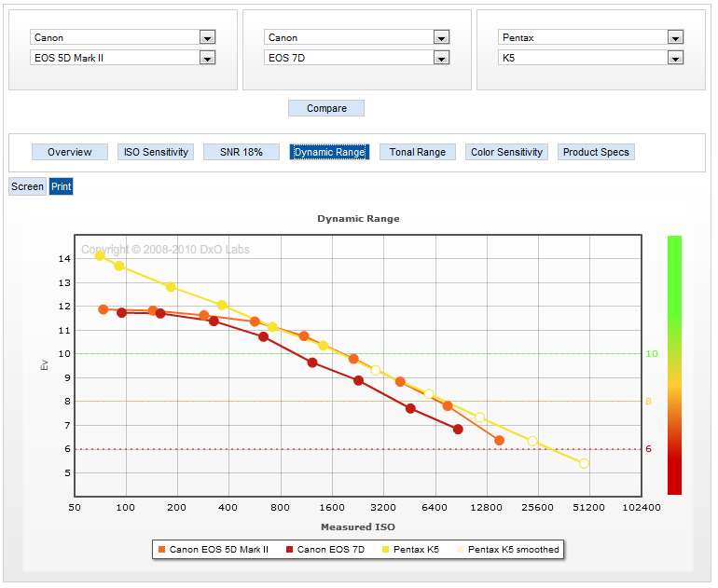Click the last Canon 5D Mark II orange data point
The width and height of the screenshot is (718, 588).
500,440
